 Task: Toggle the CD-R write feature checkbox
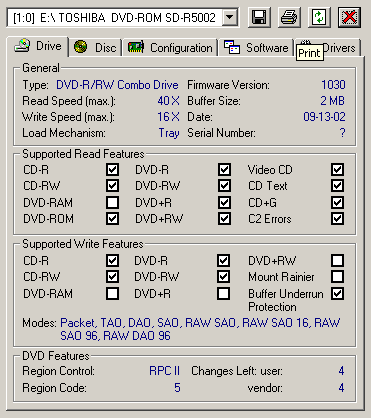(112, 260)
